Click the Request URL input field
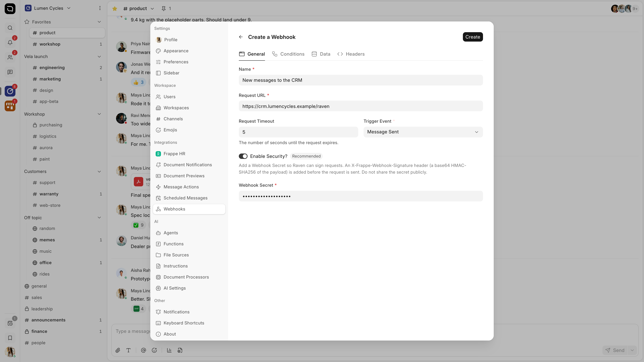 [361, 106]
